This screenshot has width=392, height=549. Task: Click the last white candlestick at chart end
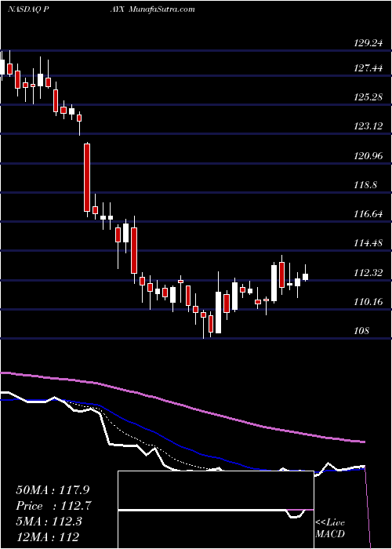pos(305,277)
